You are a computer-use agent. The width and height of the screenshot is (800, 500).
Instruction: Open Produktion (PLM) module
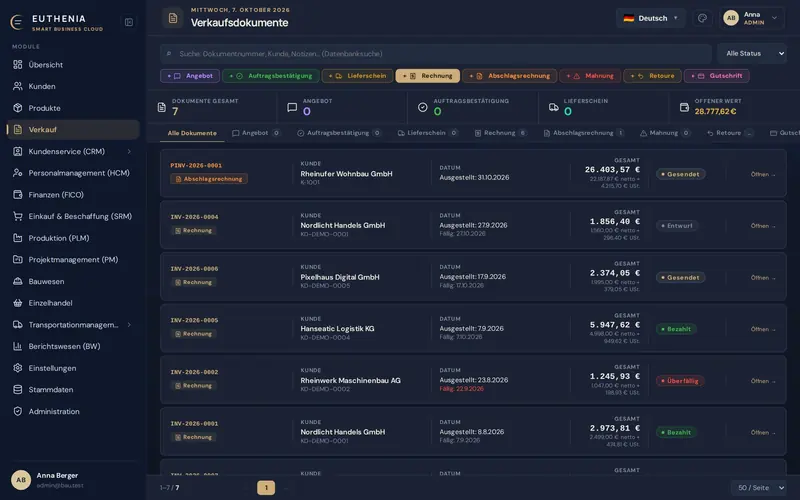pos(73,238)
